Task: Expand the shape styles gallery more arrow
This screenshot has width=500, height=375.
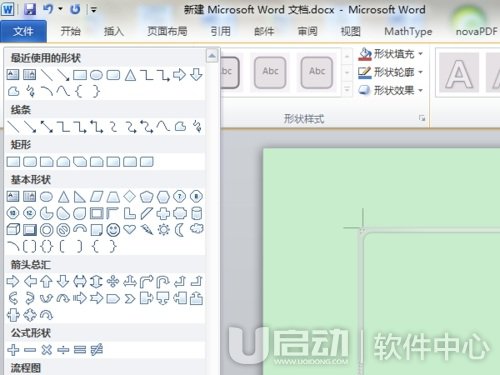Action: coord(347,90)
